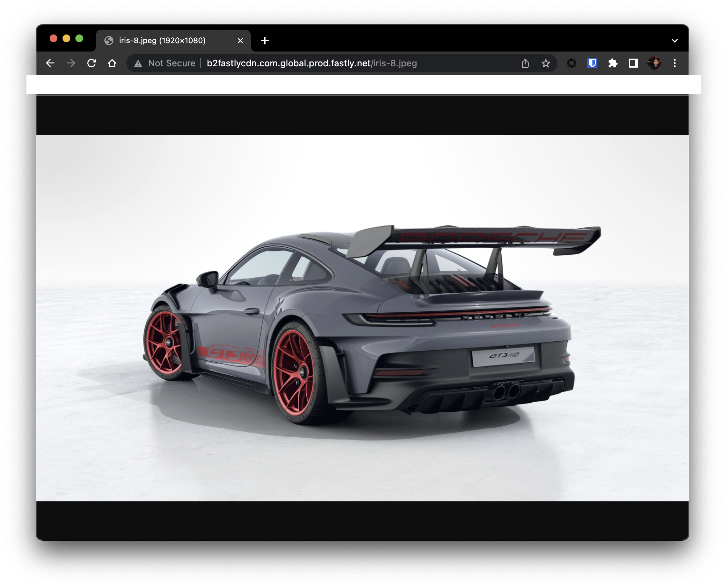This screenshot has height=588, width=725.
Task: Open the three-dot Chrome menu
Action: coord(675,63)
